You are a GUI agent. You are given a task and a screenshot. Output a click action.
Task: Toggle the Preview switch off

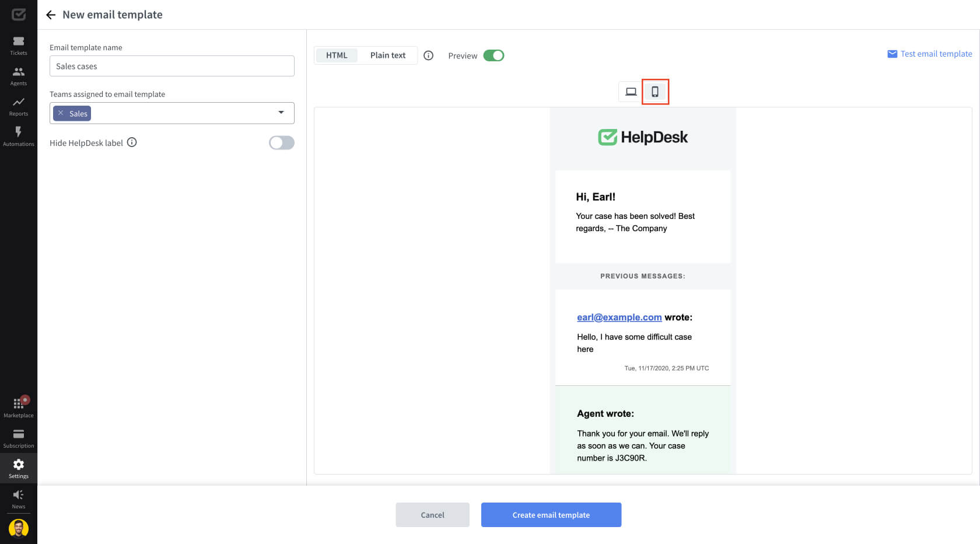click(494, 55)
